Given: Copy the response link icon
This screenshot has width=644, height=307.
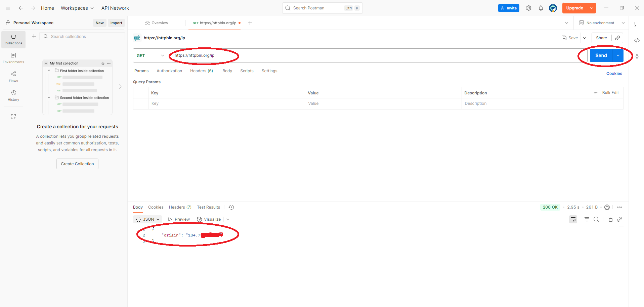Looking at the screenshot, I should [619, 219].
